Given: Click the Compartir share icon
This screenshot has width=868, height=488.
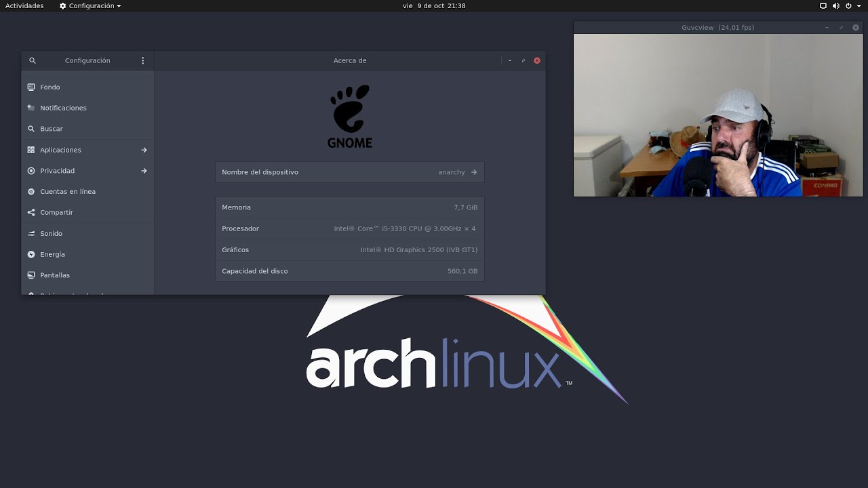Looking at the screenshot, I should coord(31,212).
